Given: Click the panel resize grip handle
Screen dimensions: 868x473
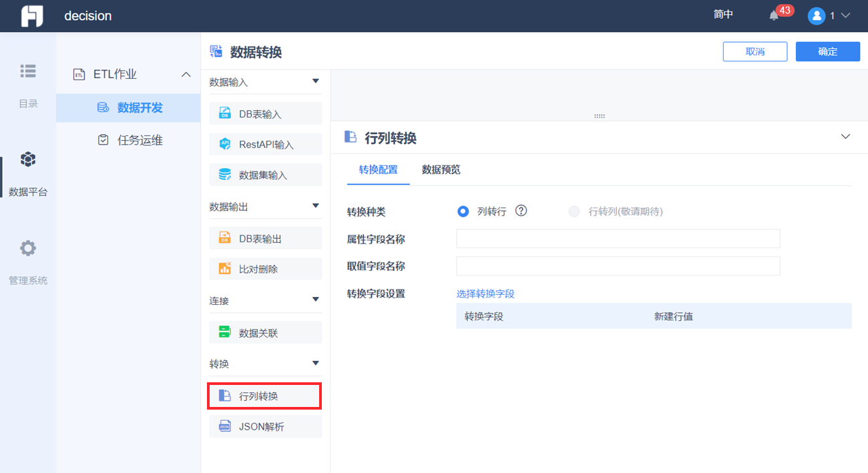Looking at the screenshot, I should (x=599, y=116).
